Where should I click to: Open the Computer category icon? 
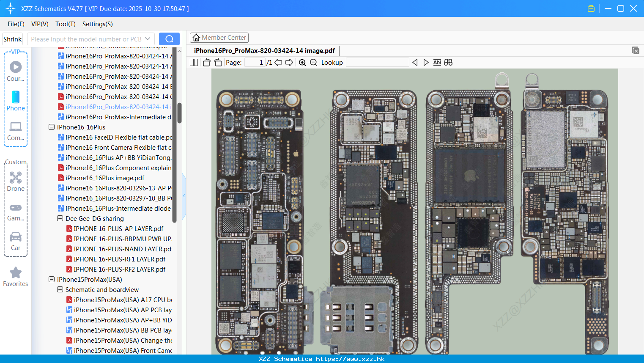tap(16, 131)
